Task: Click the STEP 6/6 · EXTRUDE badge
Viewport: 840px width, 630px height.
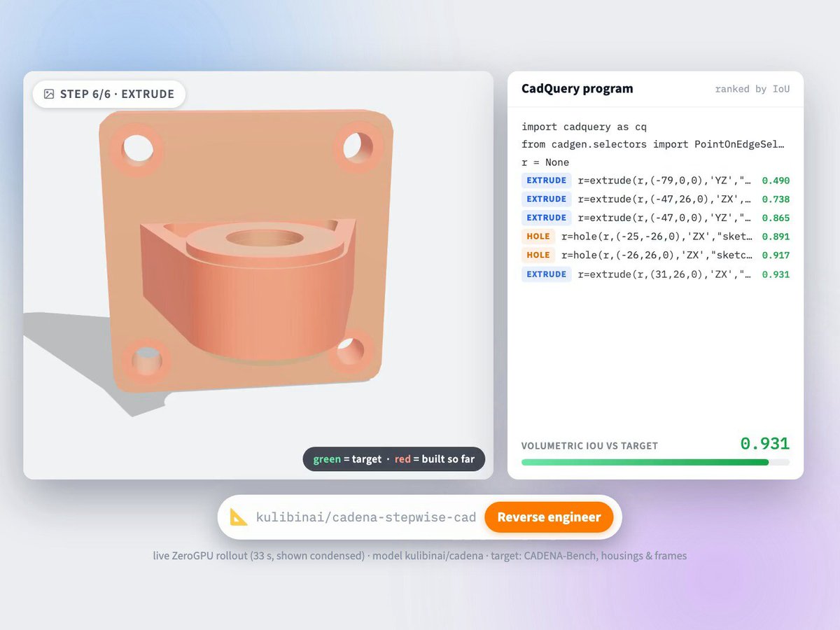Action: coord(109,94)
